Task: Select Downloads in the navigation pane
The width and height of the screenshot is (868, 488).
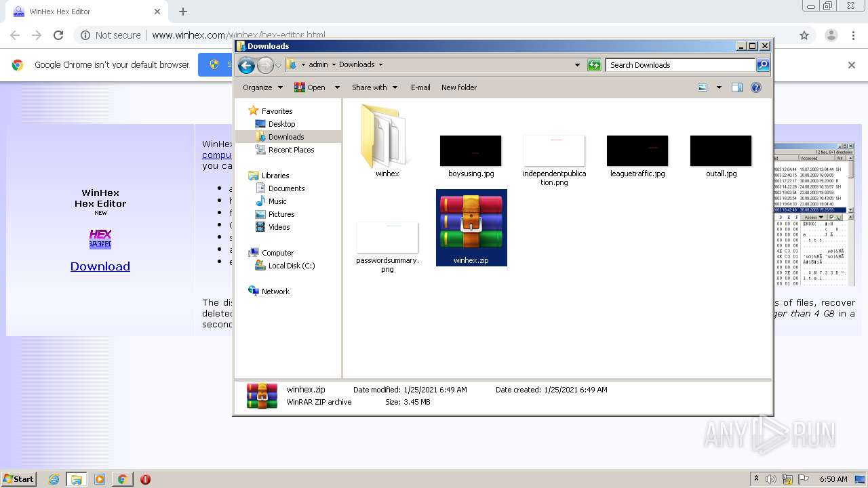Action: pos(286,137)
